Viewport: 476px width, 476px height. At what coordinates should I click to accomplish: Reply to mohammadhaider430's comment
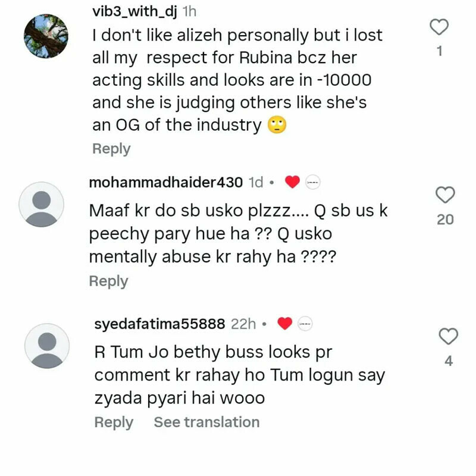(x=108, y=281)
